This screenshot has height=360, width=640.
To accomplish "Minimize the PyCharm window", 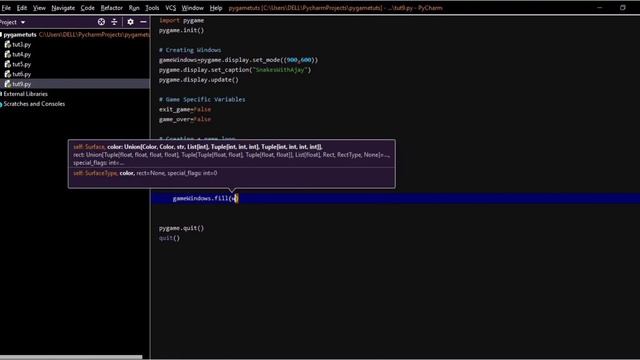I will coord(599,7).
